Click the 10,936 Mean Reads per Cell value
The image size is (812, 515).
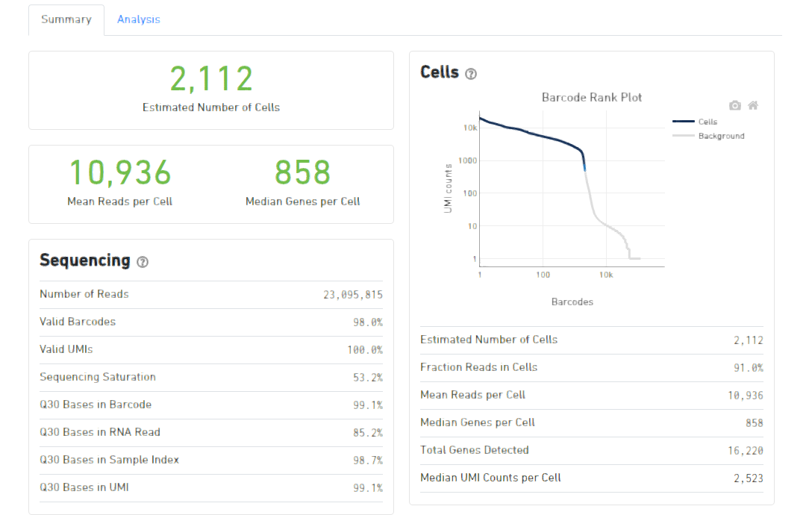(119, 172)
